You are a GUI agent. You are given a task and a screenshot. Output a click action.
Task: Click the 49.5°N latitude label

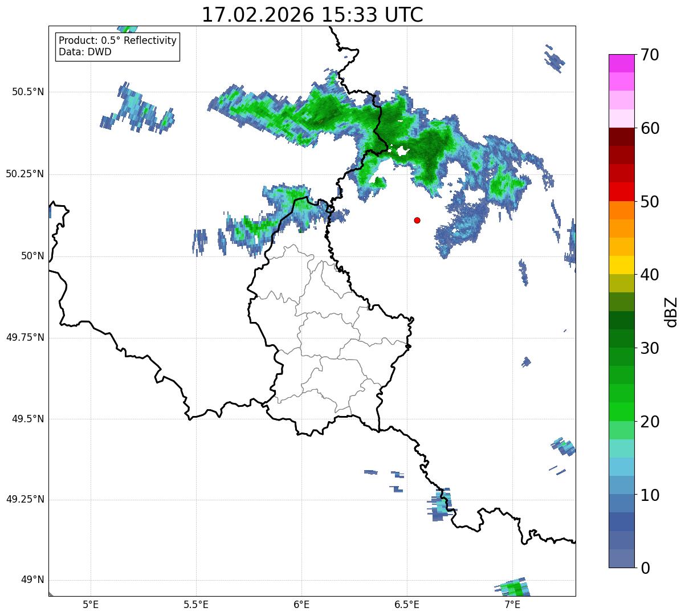(27, 419)
